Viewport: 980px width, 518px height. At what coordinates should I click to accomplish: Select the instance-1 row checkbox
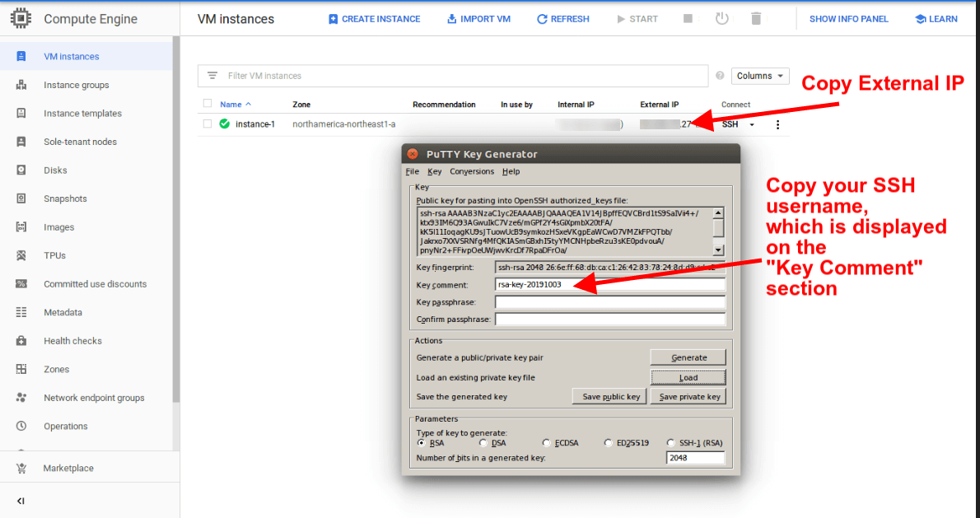click(x=208, y=124)
